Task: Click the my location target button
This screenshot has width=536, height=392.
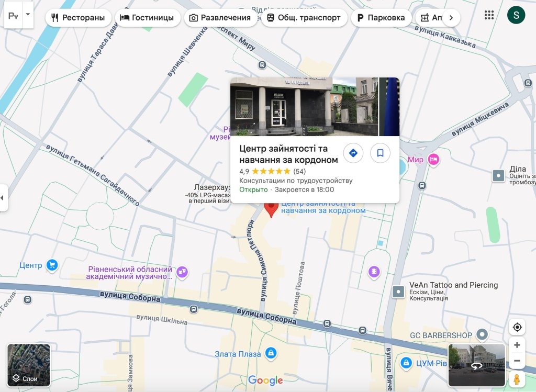Action: pos(517,327)
